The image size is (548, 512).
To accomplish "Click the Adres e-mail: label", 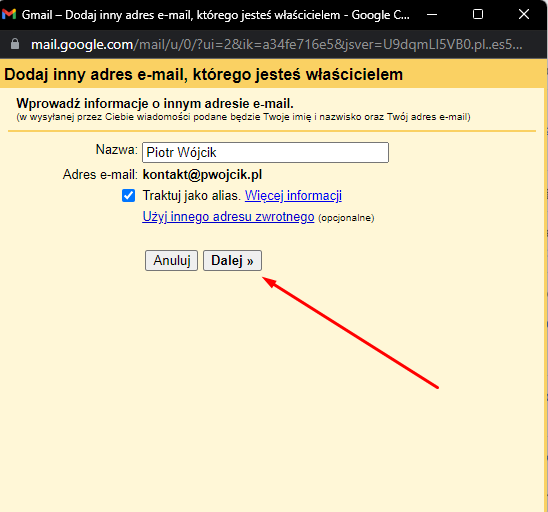I will (100, 174).
